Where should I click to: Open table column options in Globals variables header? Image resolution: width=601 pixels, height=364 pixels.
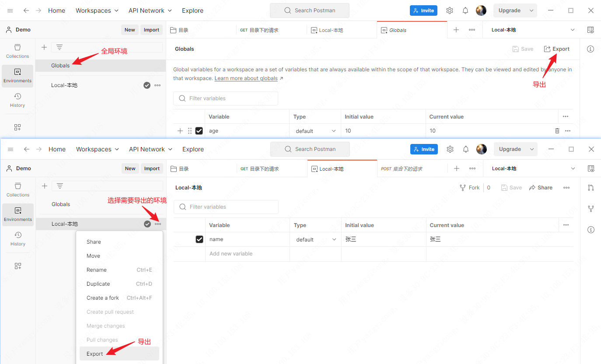(566, 117)
